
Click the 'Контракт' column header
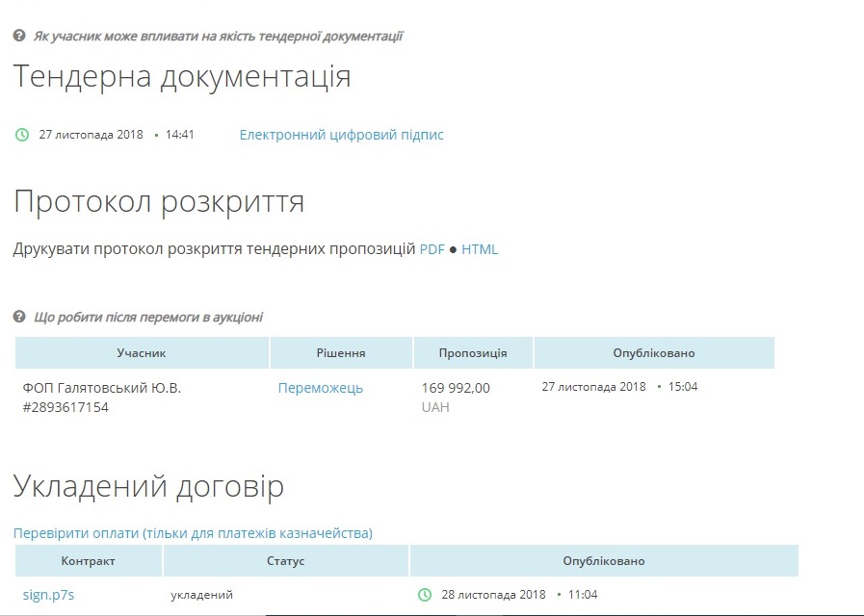click(x=89, y=561)
